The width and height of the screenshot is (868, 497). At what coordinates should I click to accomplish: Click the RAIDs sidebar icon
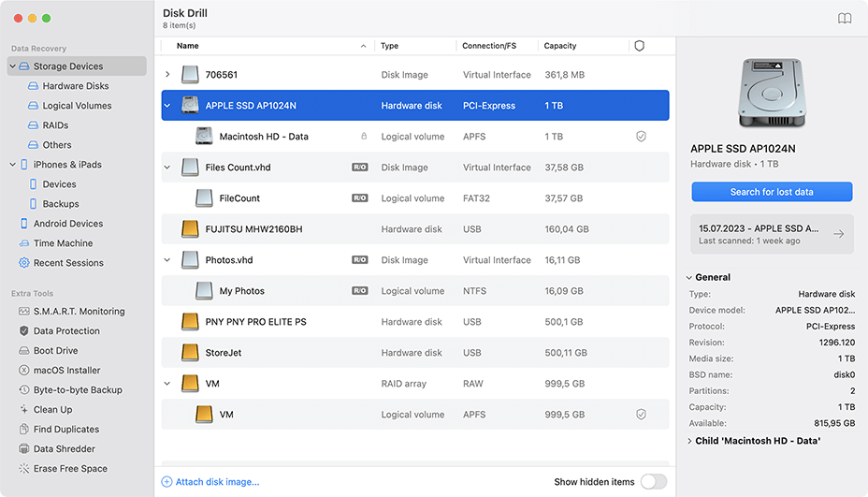point(34,125)
